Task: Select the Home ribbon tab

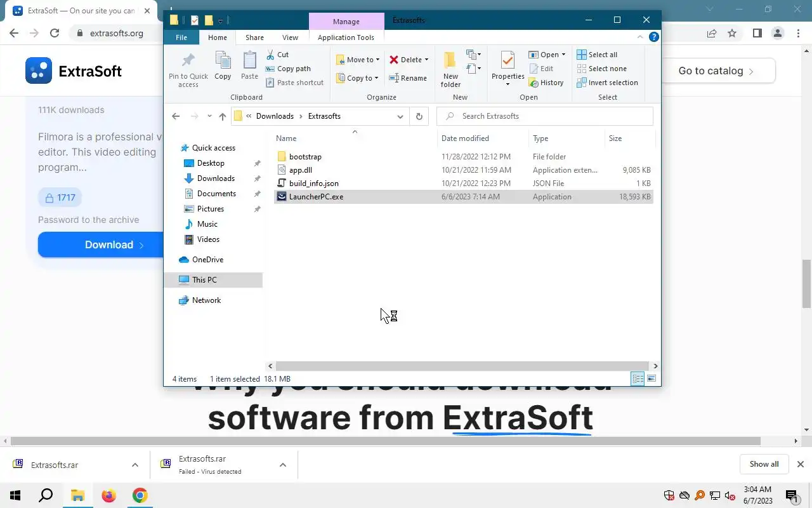Action: (218, 37)
